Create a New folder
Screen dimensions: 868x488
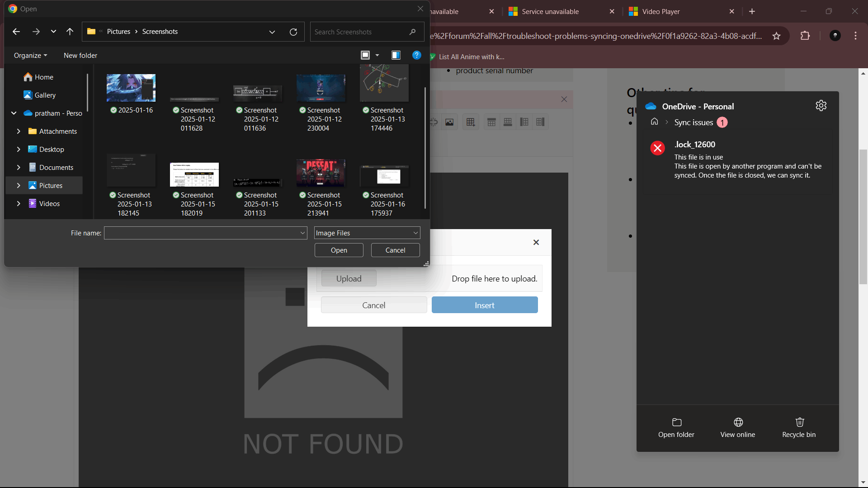click(80, 55)
